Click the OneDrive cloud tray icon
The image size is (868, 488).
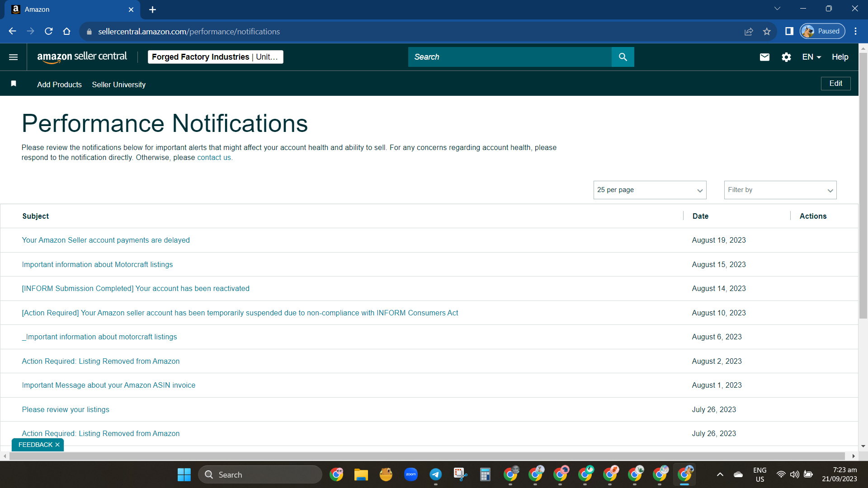coord(738,474)
